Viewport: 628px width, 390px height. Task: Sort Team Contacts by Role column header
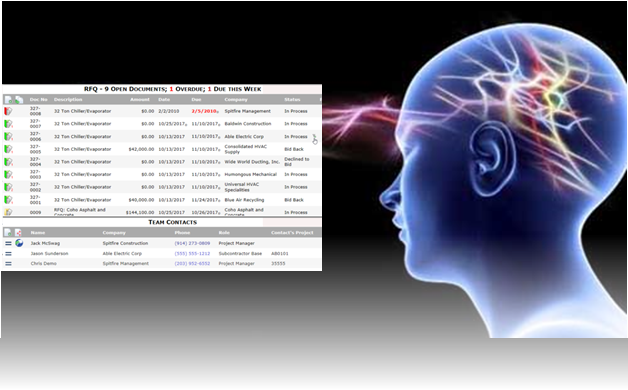pyautogui.click(x=224, y=232)
